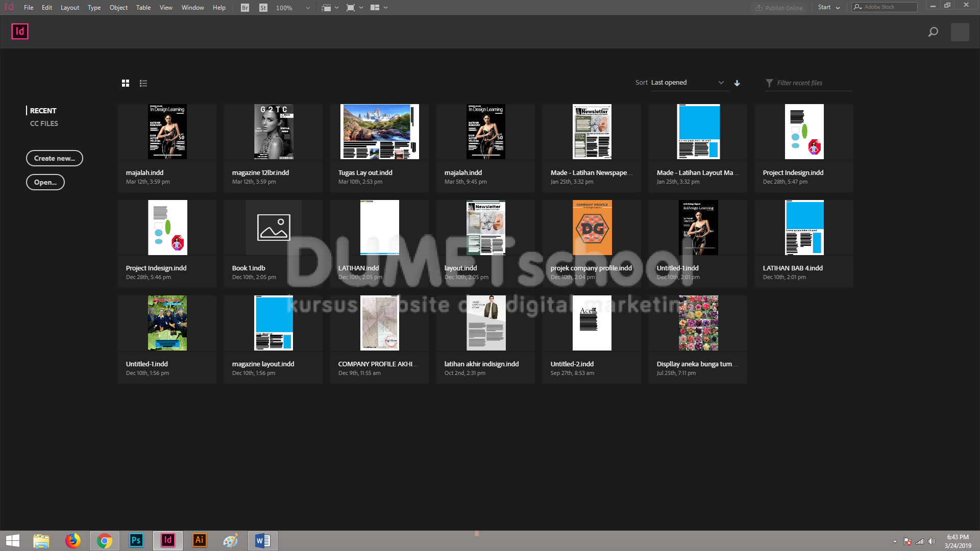
Task: Click the InDesign home logo icon
Action: [20, 32]
